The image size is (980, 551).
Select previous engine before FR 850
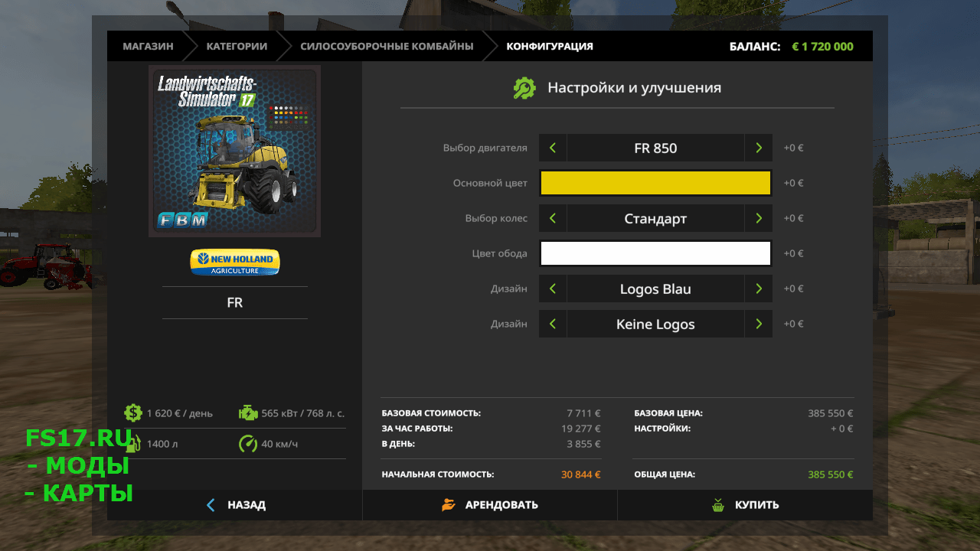pos(553,148)
